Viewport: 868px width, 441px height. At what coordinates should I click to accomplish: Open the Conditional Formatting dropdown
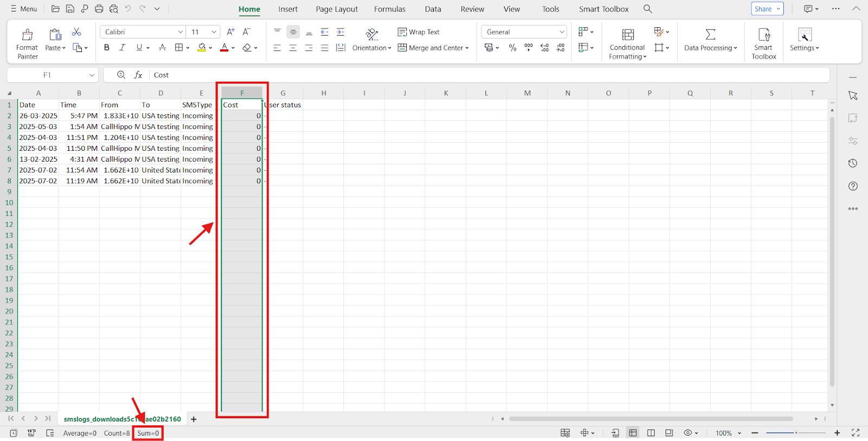pos(628,43)
